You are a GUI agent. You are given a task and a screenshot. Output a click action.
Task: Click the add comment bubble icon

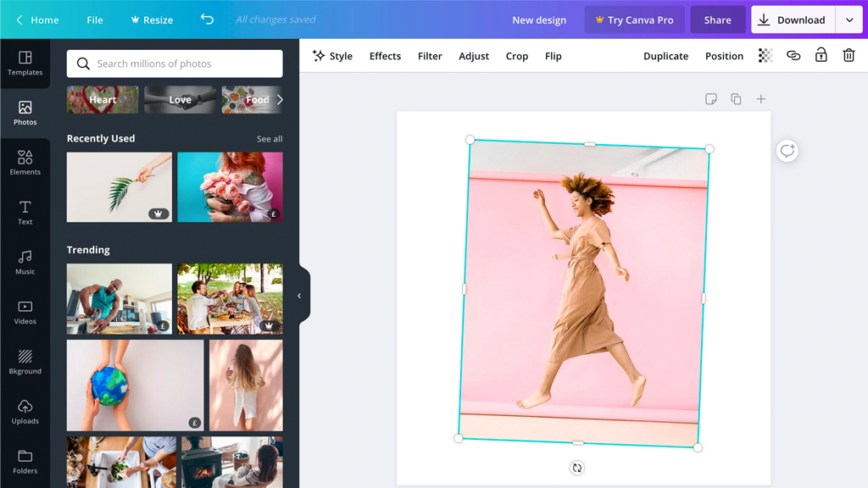pos(787,151)
